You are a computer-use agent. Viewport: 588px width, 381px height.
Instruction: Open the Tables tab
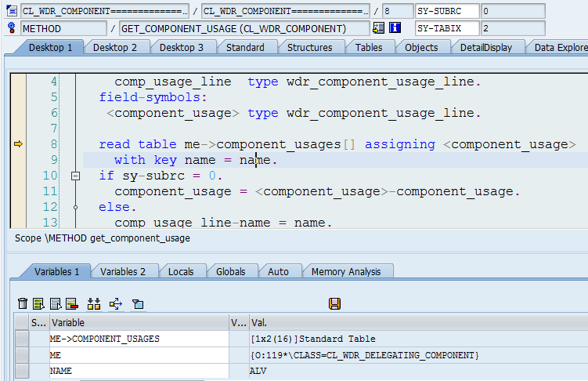[369, 48]
